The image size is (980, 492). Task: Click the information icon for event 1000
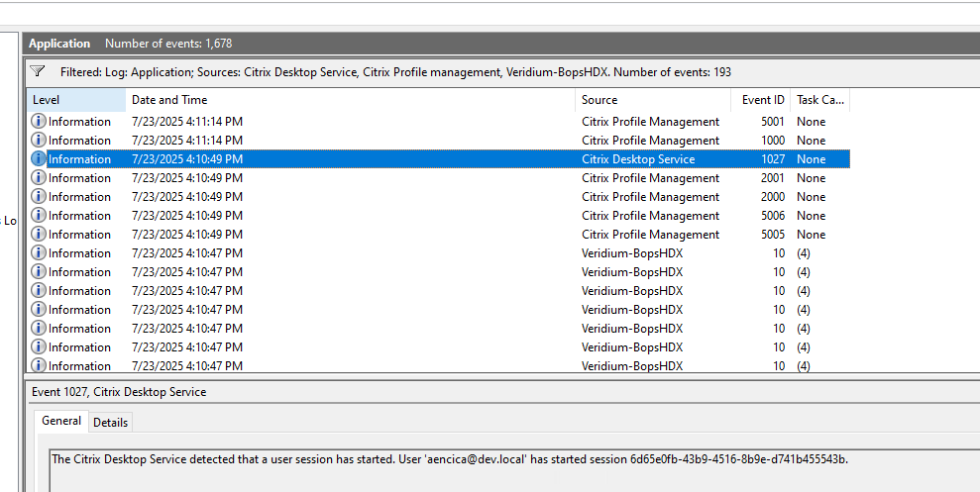(x=39, y=141)
